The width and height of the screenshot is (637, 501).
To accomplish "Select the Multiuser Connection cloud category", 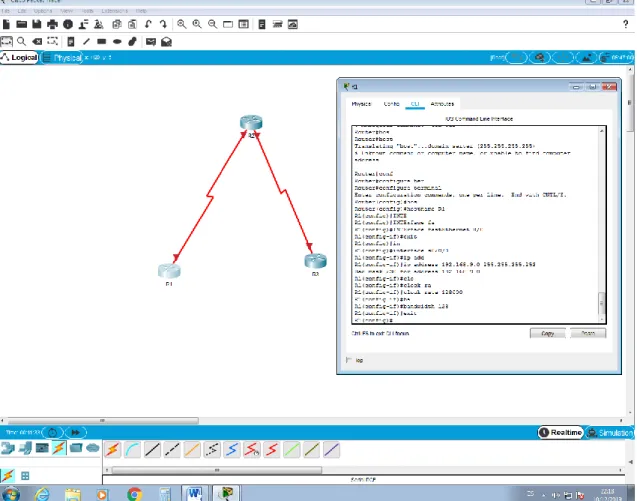I will pyautogui.click(x=93, y=448).
